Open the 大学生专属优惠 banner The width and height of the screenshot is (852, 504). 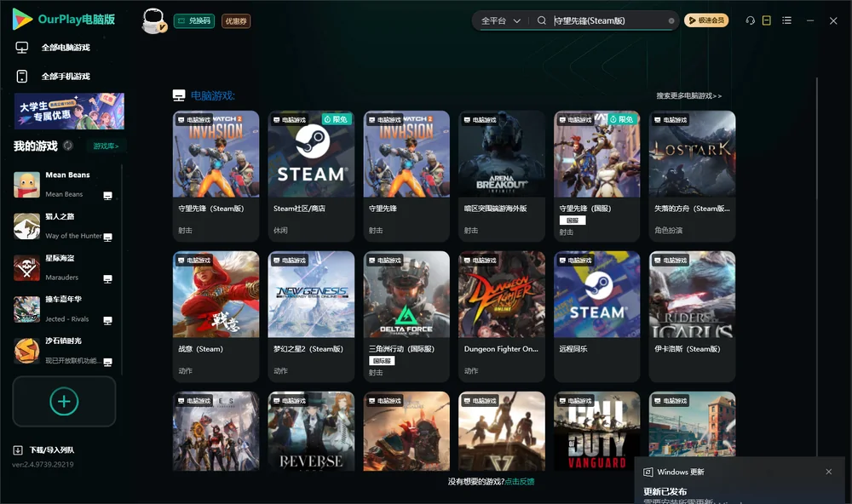coord(69,111)
